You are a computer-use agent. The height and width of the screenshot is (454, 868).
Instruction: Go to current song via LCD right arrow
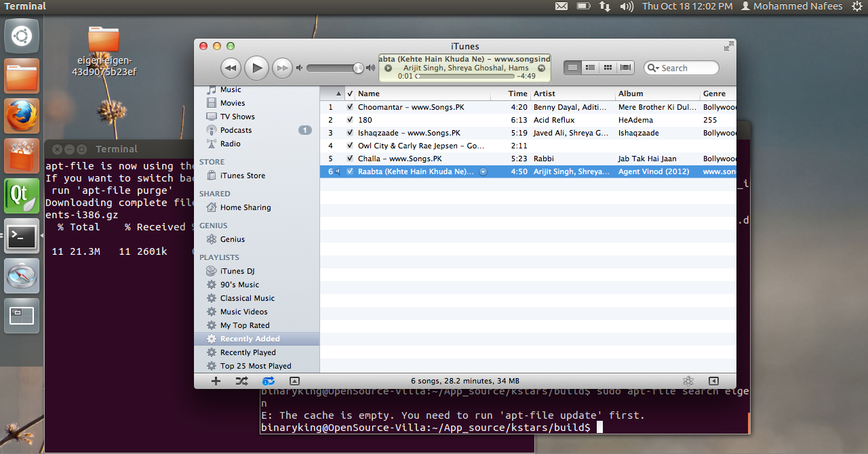click(x=541, y=68)
